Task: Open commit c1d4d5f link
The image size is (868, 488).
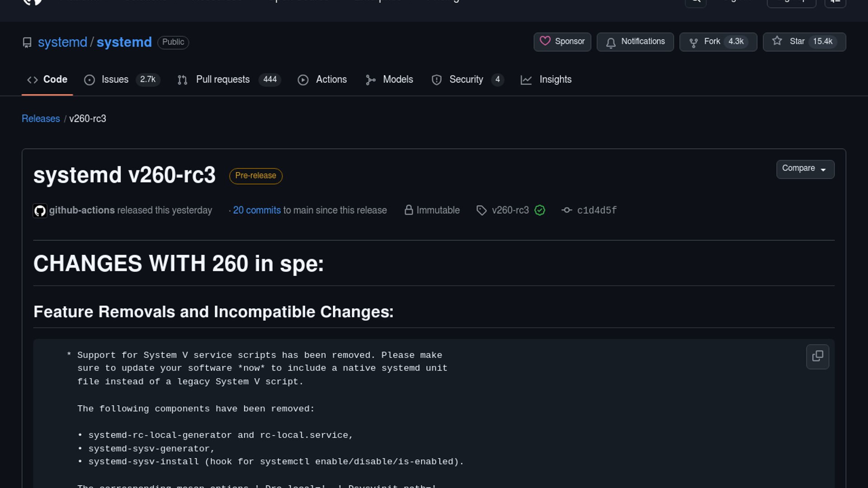Action: pyautogui.click(x=596, y=210)
